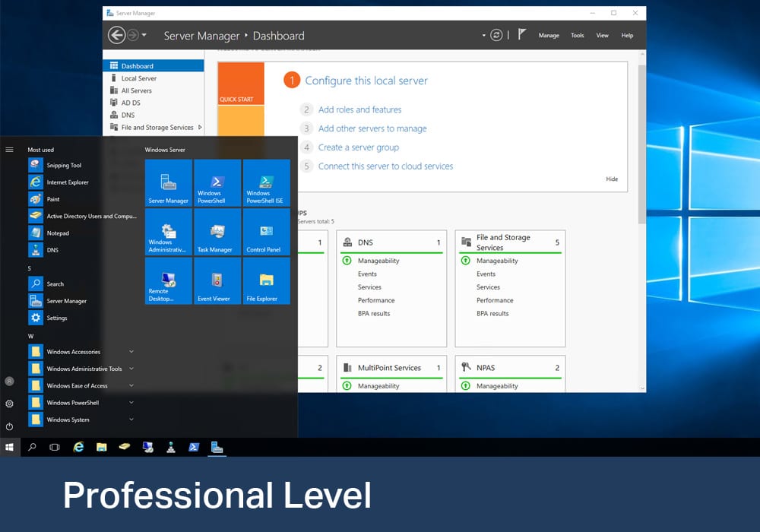Open the Event Viewer tile
The height and width of the screenshot is (532, 760).
tap(217, 280)
